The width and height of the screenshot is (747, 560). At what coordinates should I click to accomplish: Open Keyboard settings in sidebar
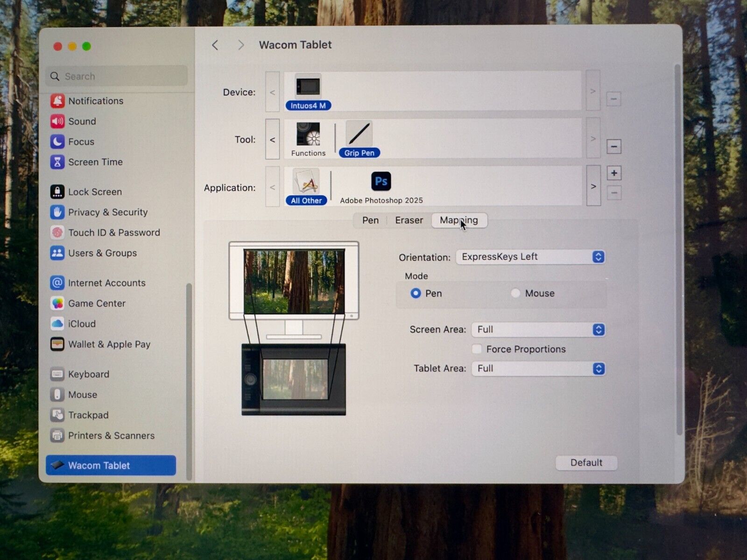(x=80, y=374)
